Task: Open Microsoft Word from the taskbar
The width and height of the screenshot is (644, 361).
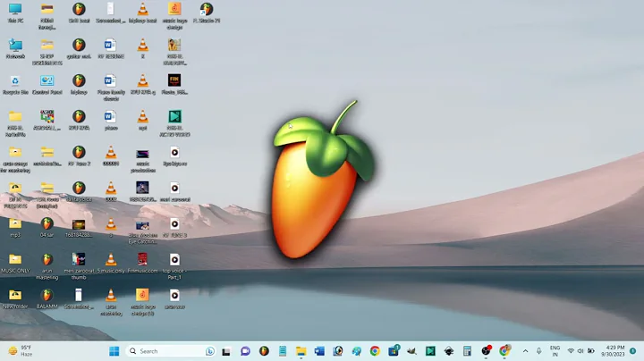Action: [319, 351]
